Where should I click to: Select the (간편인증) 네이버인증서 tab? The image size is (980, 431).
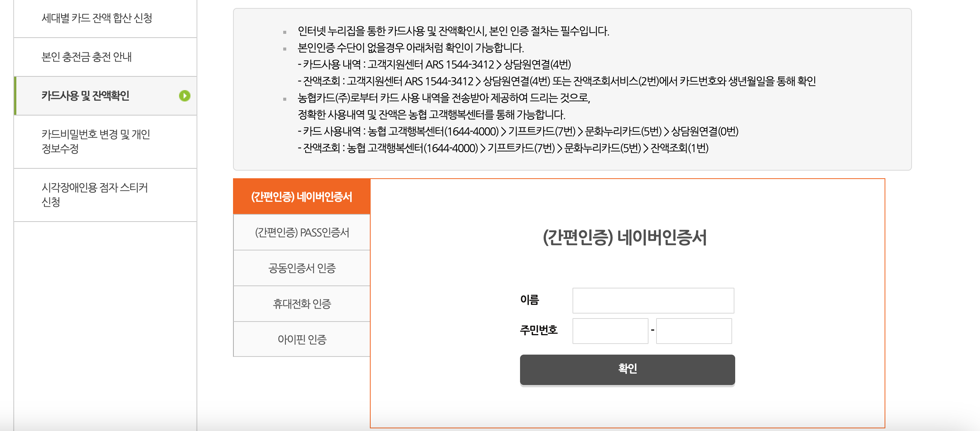302,196
